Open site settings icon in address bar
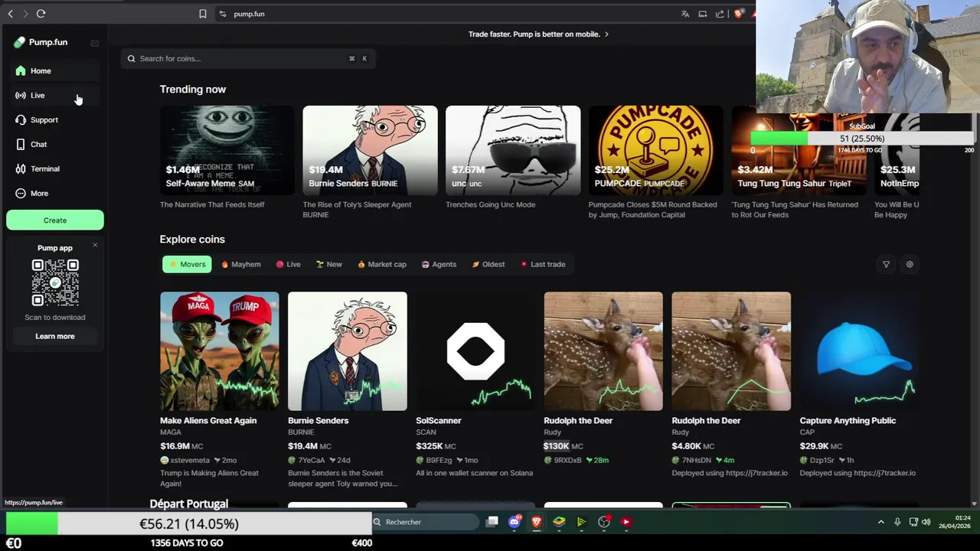Image resolution: width=980 pixels, height=551 pixels. (x=223, y=14)
